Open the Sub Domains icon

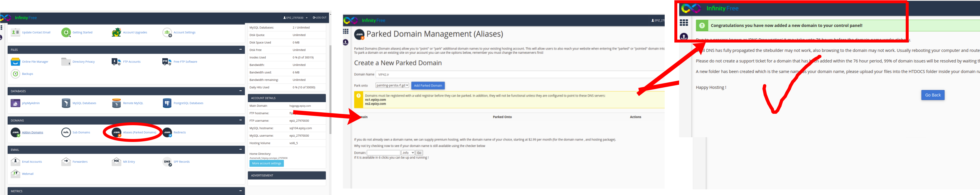[x=66, y=132]
